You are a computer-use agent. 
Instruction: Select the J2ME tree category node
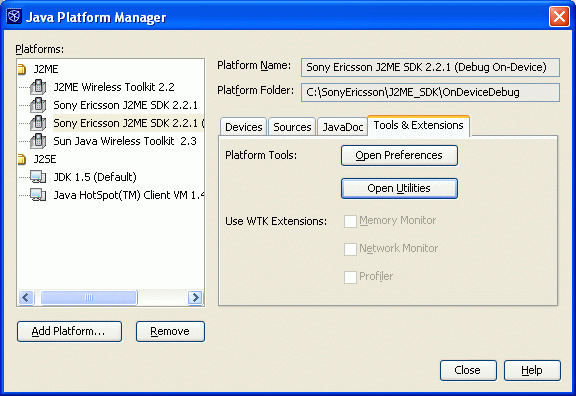point(46,69)
